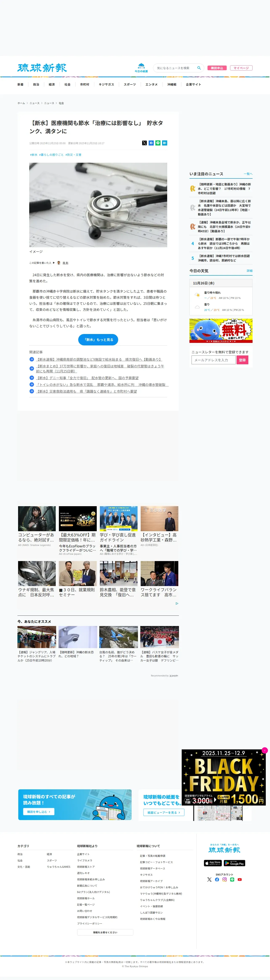Click the #断水 tag
Screen dimensions: 270x980
click(33, 155)
